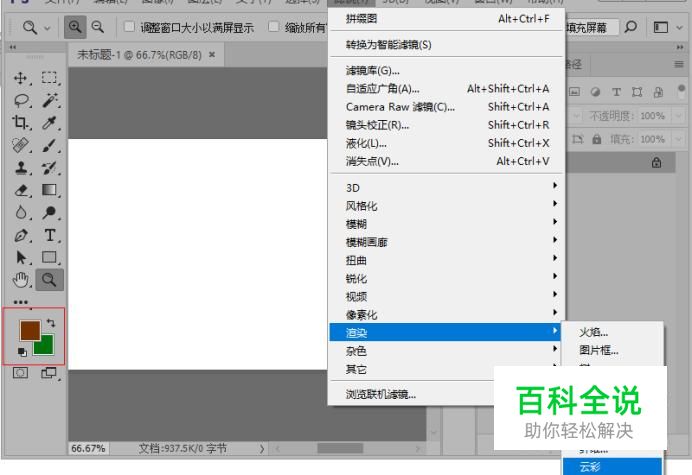This screenshot has width=692, height=475.
Task: Select the Crop tool
Action: (x=21, y=122)
